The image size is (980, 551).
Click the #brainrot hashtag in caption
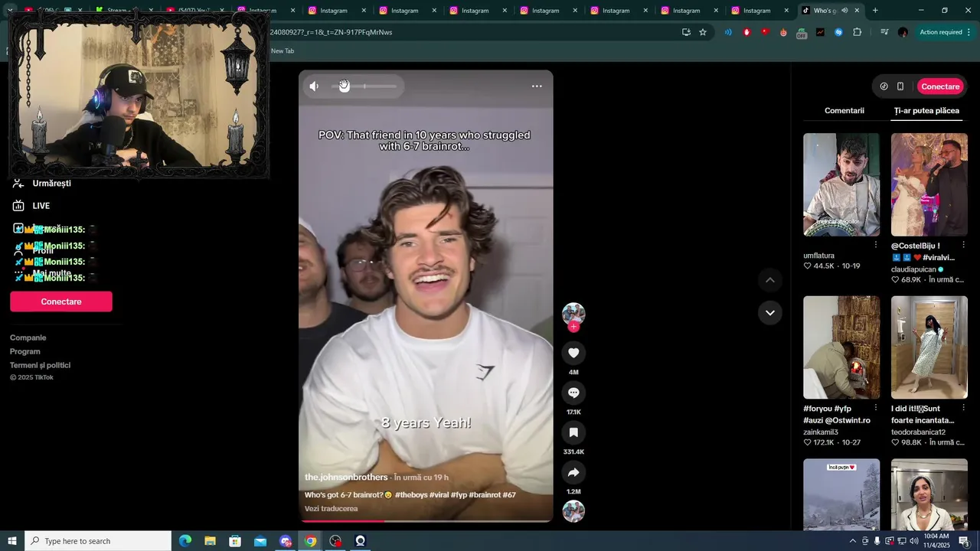pyautogui.click(x=485, y=495)
